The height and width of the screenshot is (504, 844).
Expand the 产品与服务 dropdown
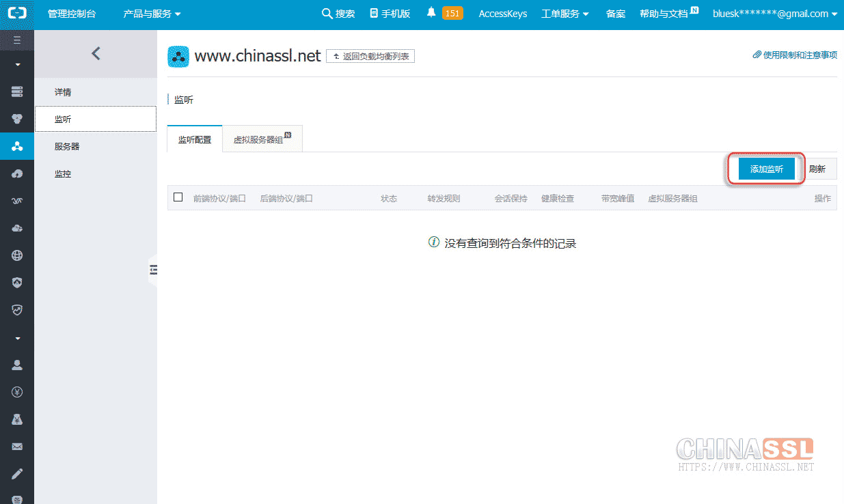pyautogui.click(x=152, y=14)
